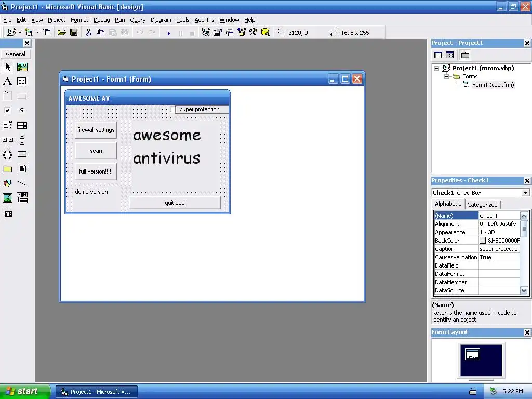Image resolution: width=532 pixels, height=399 pixels.
Task: Select the horizontal scrollbar tool
Action: click(7, 139)
